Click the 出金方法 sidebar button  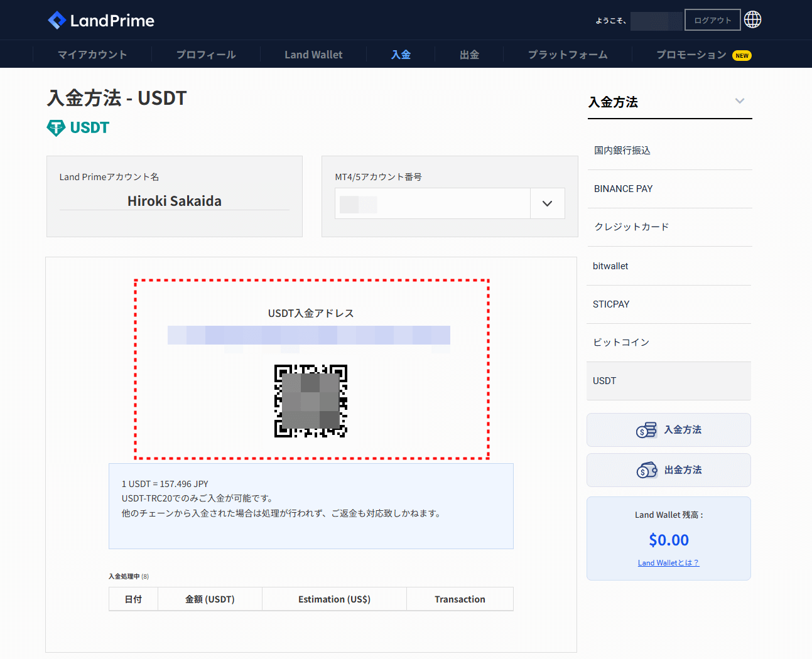click(669, 470)
